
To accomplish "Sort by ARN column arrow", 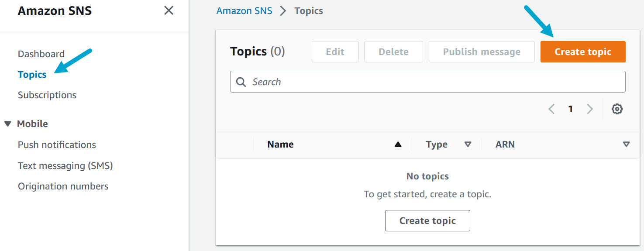I will tap(626, 144).
